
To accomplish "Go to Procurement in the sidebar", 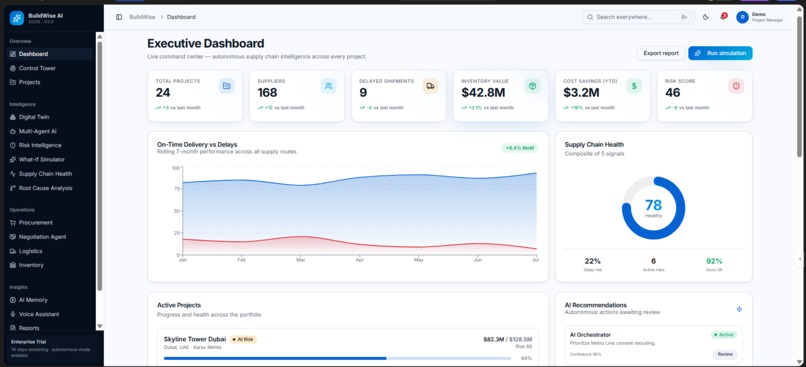I will pyautogui.click(x=49, y=223).
